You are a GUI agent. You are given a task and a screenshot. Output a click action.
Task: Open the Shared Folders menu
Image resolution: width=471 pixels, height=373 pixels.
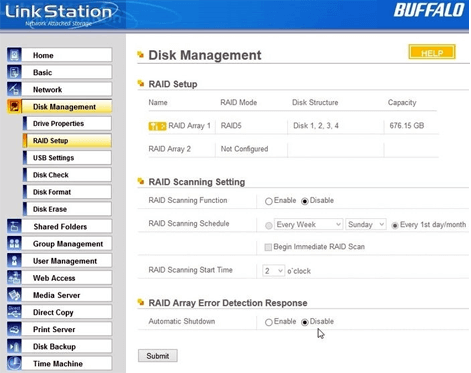click(x=67, y=226)
